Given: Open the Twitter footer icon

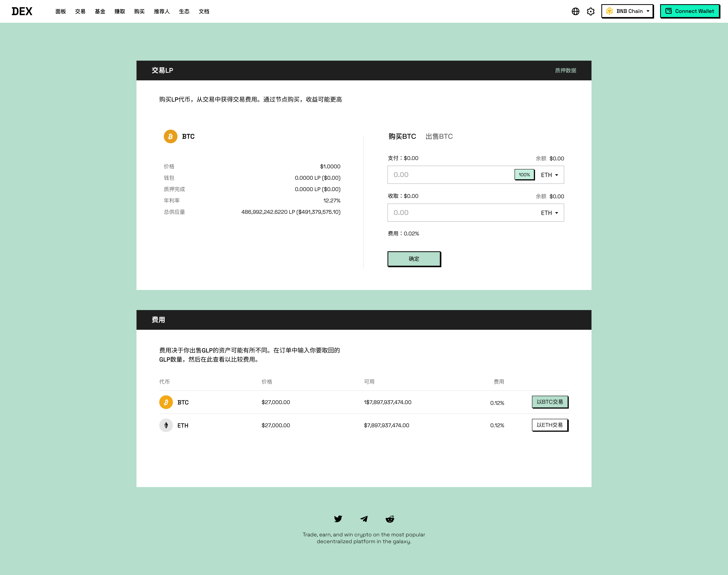Looking at the screenshot, I should [x=338, y=519].
